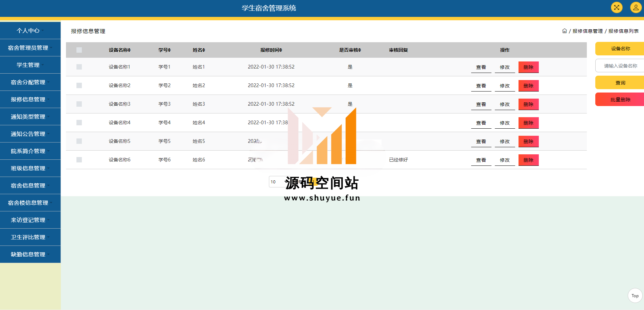Open 卫生评比管理 in sidebar
644x310 pixels.
(30, 237)
